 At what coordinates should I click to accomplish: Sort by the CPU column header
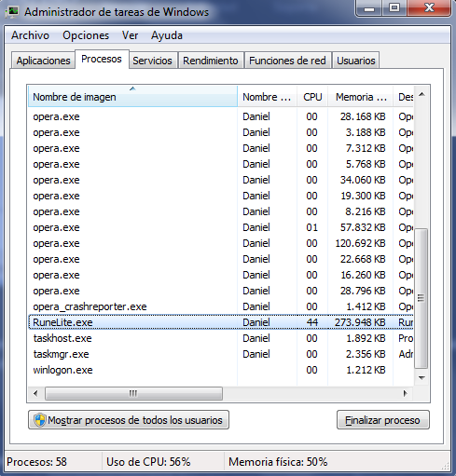pyautogui.click(x=312, y=97)
